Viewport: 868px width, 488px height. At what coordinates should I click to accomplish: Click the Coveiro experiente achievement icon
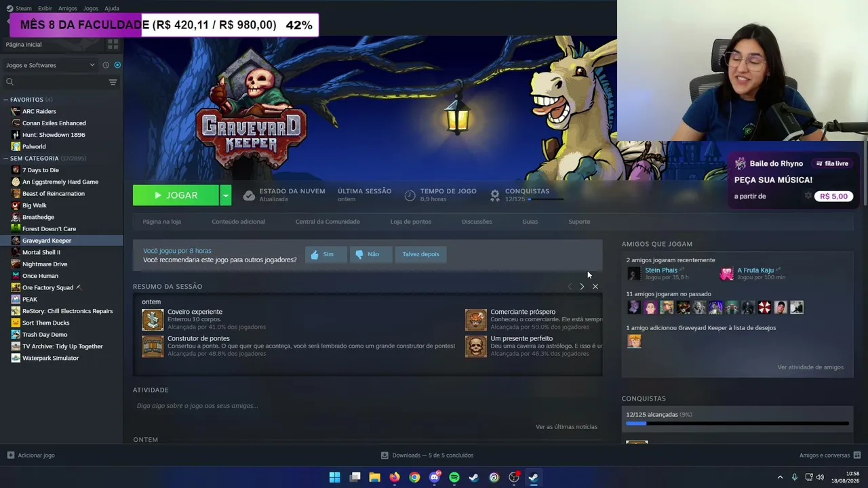[x=153, y=320]
